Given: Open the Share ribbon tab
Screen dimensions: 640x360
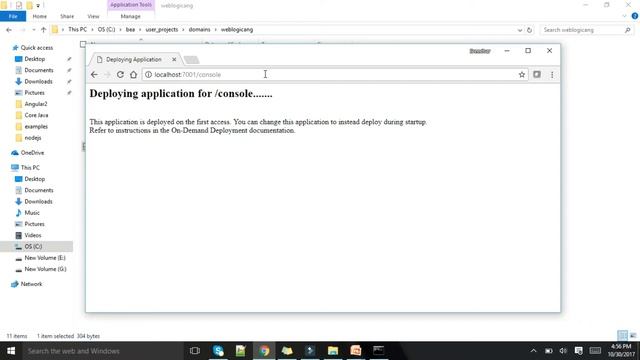Looking at the screenshot, I should click(67, 16).
